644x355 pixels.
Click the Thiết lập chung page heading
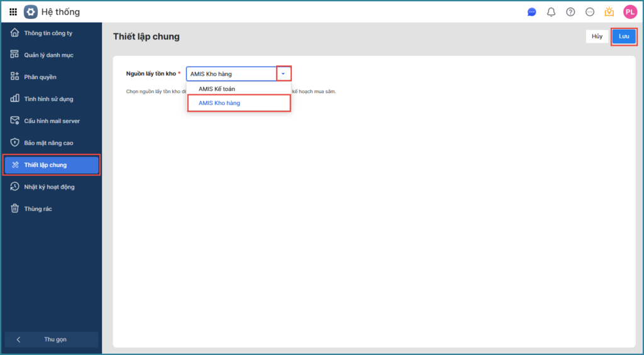[146, 36]
